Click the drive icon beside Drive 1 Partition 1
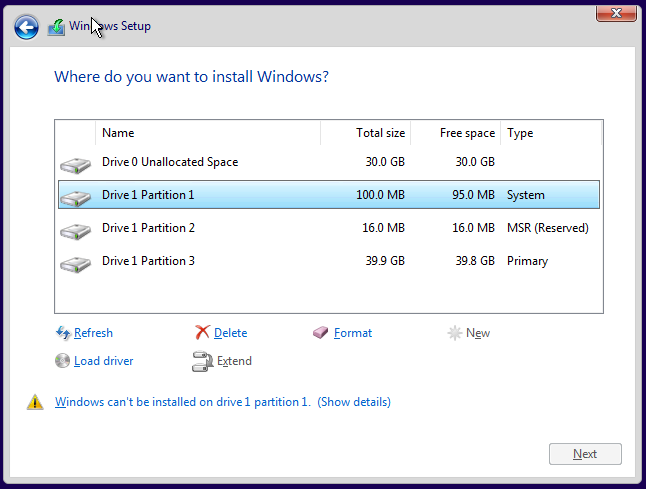This screenshot has width=646, height=489. coord(75,198)
